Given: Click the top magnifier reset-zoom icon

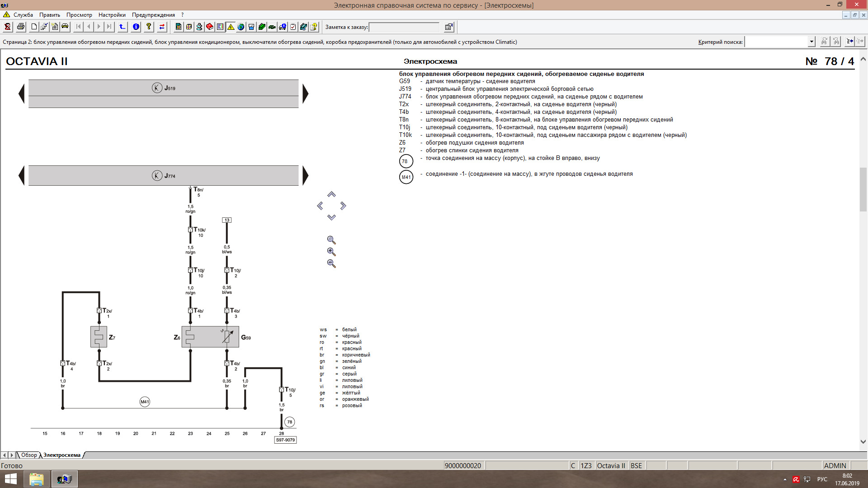Looking at the screenshot, I should (331, 240).
